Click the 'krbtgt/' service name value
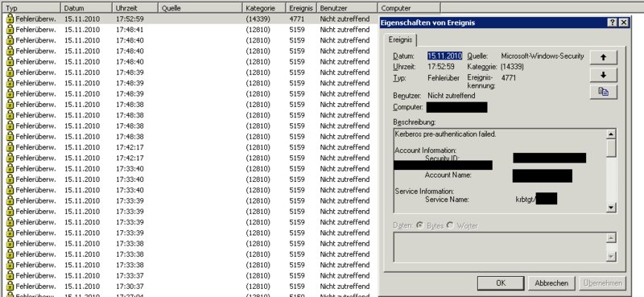 coord(526,200)
